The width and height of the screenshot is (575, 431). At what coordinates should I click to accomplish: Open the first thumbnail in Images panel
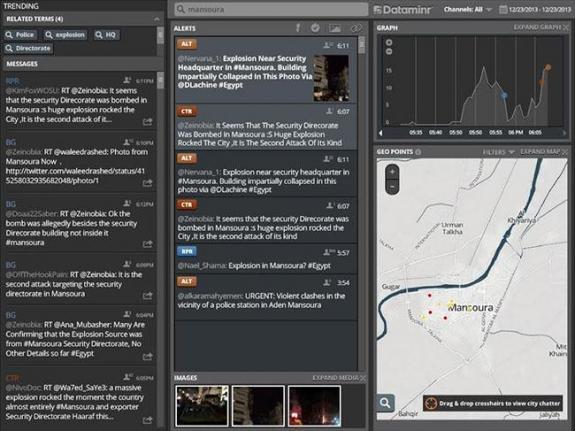coord(202,406)
